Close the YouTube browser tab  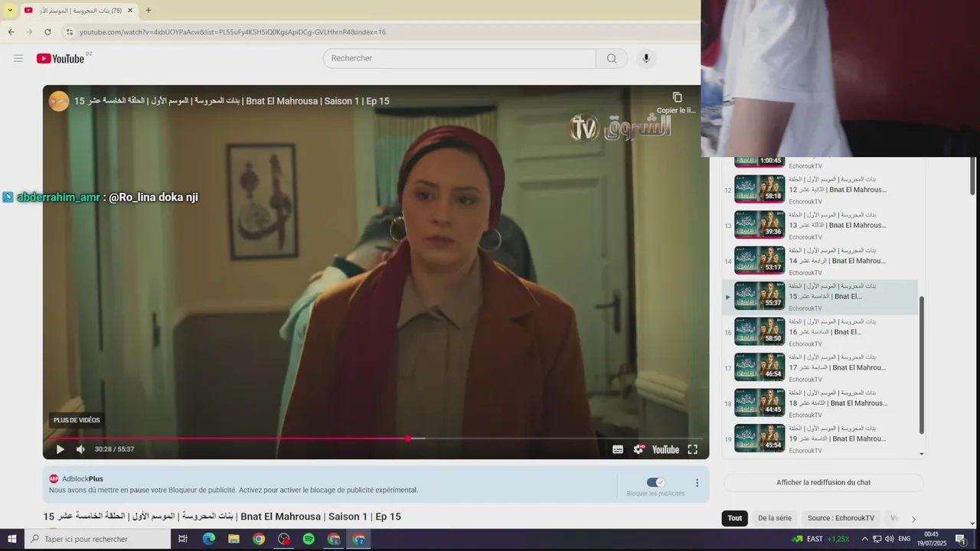(x=130, y=10)
